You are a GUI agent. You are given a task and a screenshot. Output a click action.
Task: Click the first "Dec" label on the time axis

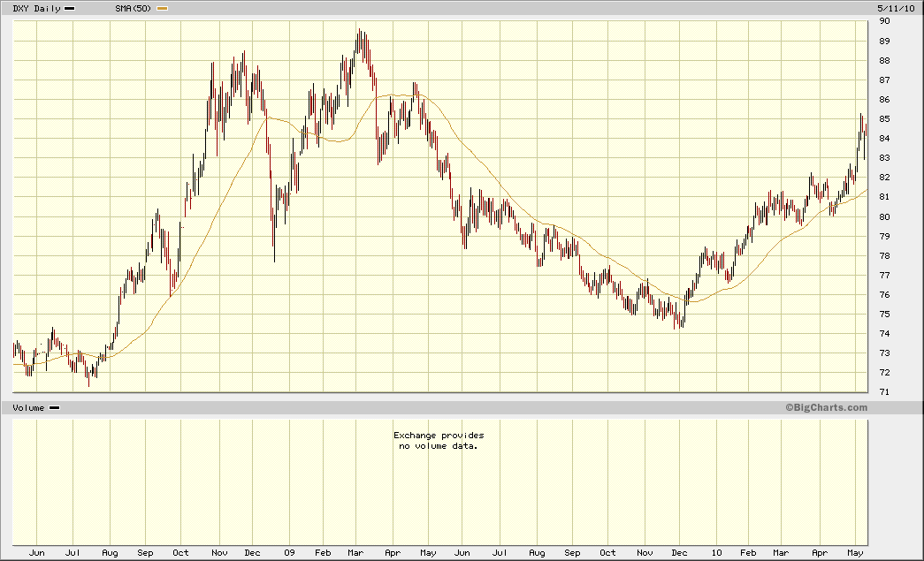pos(252,553)
